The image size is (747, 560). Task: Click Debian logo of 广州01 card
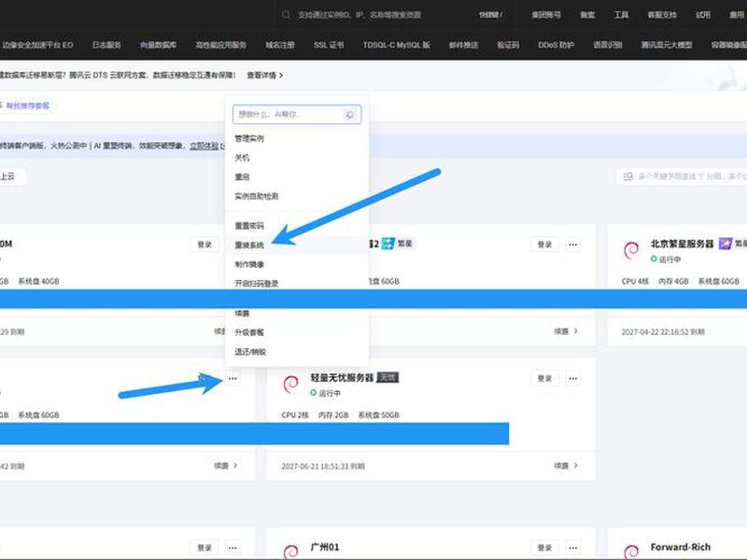(290, 552)
